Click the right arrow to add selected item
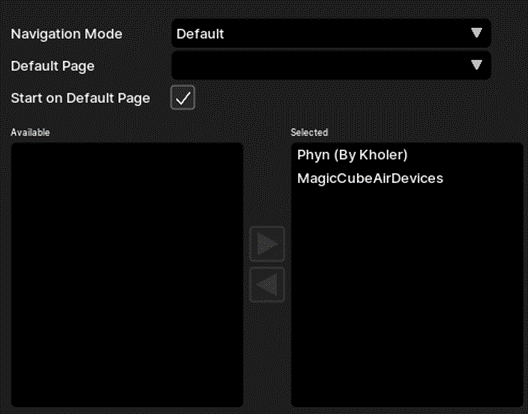Screen dimensions: 528x414 tap(267, 244)
